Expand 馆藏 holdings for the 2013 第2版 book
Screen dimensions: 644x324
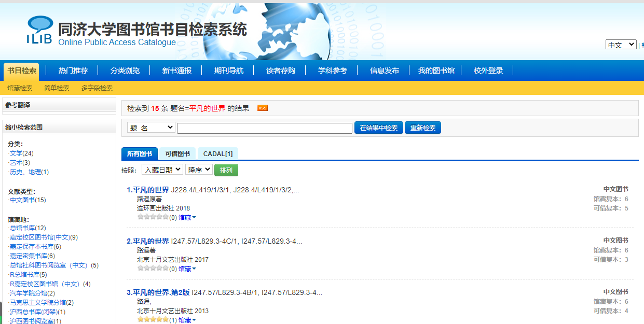187,320
